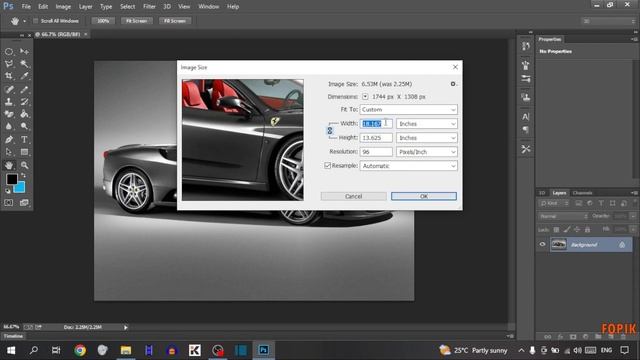Open Image Size dialog gear settings

pos(453,84)
